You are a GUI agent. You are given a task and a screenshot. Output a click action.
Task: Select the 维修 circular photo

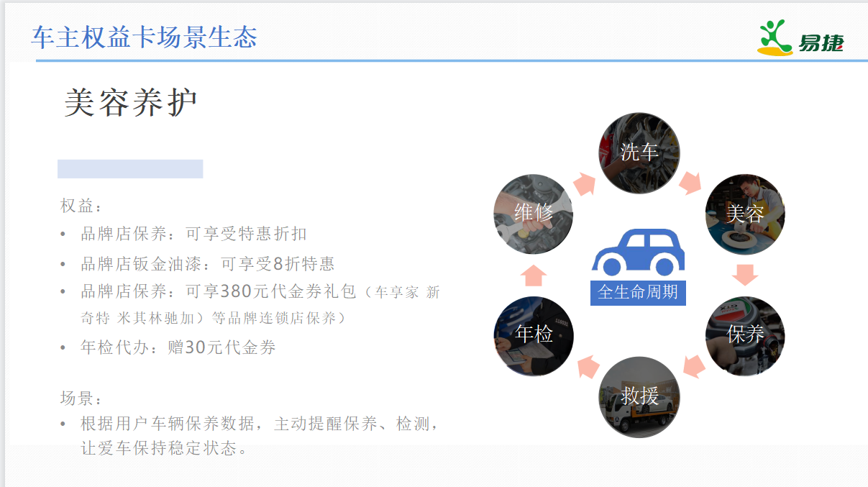point(534,214)
